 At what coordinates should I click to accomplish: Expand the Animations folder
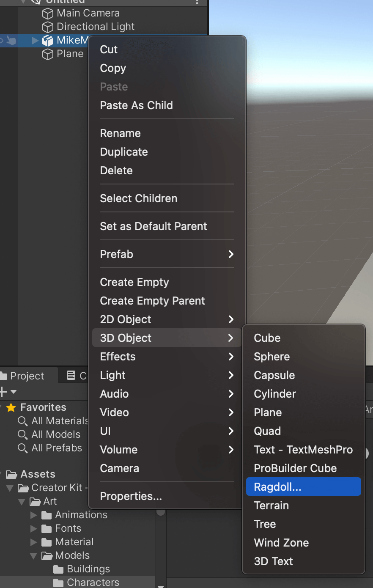(34, 515)
